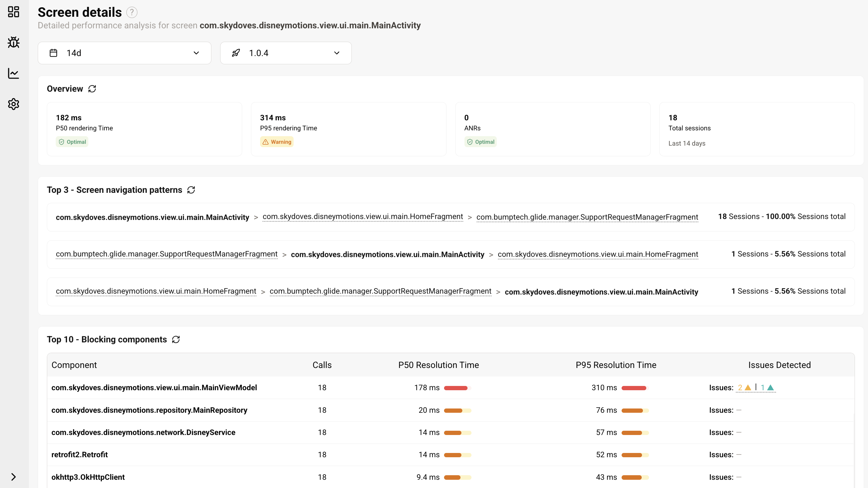Click the MainViewModel issues warning count
Viewport: 868px width, 488px height.
coord(744,387)
